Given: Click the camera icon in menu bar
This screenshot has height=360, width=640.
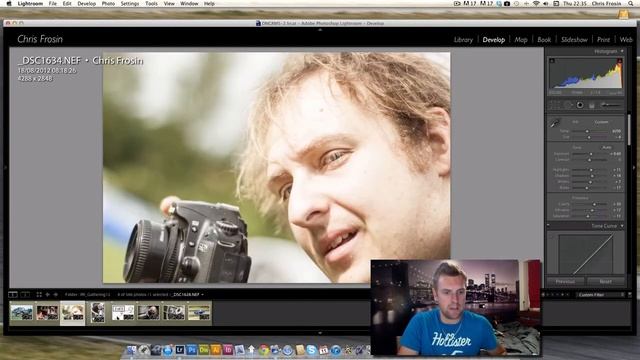Looking at the screenshot, I should (507, 3).
